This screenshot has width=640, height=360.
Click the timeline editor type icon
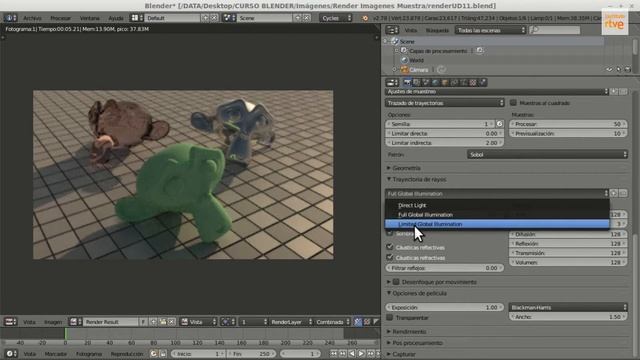[10, 353]
